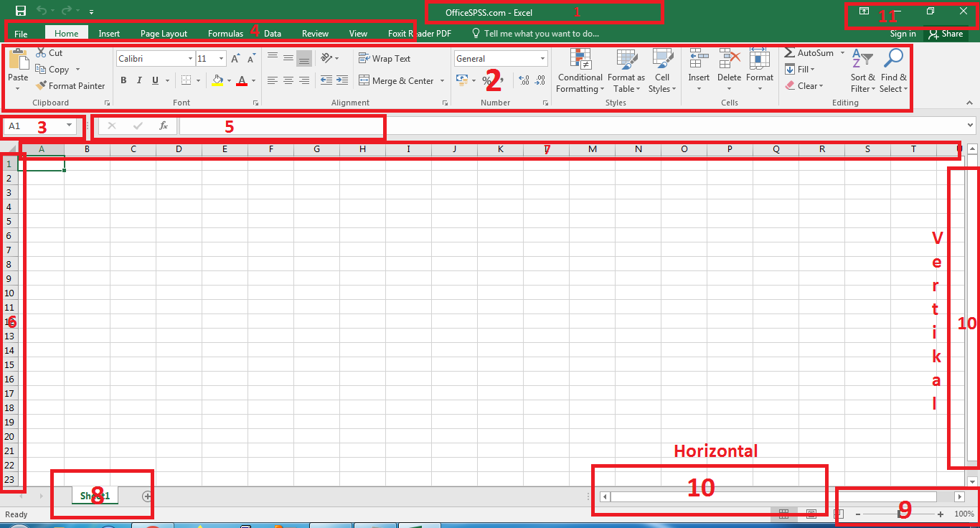
Task: Open Sort & Filter options
Action: (x=863, y=70)
